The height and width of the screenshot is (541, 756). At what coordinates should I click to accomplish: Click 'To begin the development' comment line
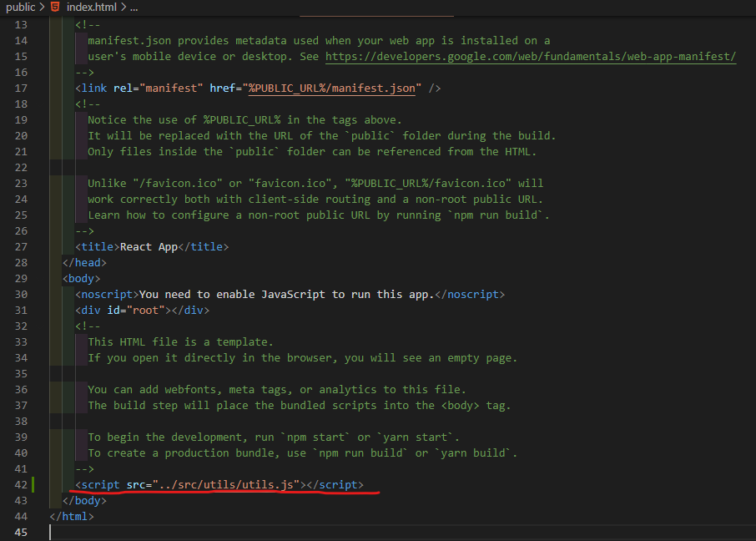274,437
